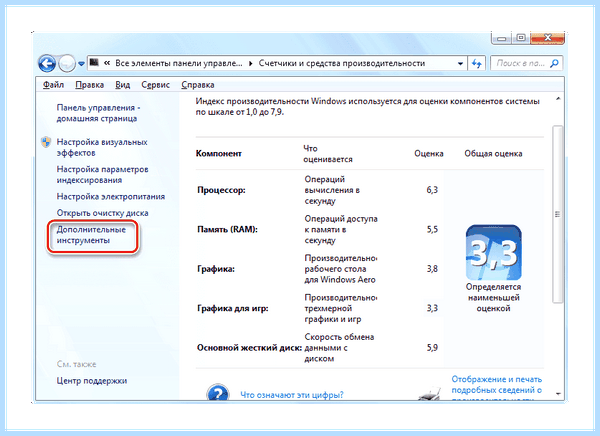Open 'Настройка электропитания' link
This screenshot has height=436, width=600.
pyautogui.click(x=111, y=196)
